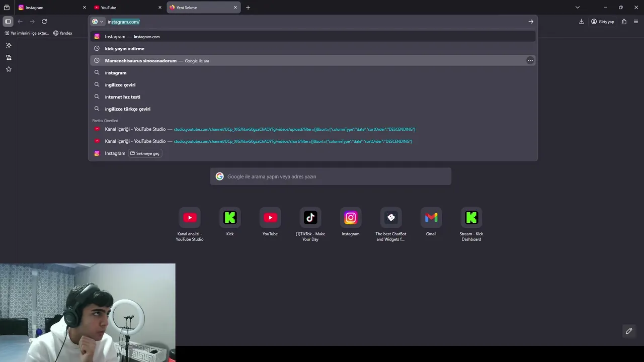Reload the current page
Viewport: 644px width, 362px height.
44,22
